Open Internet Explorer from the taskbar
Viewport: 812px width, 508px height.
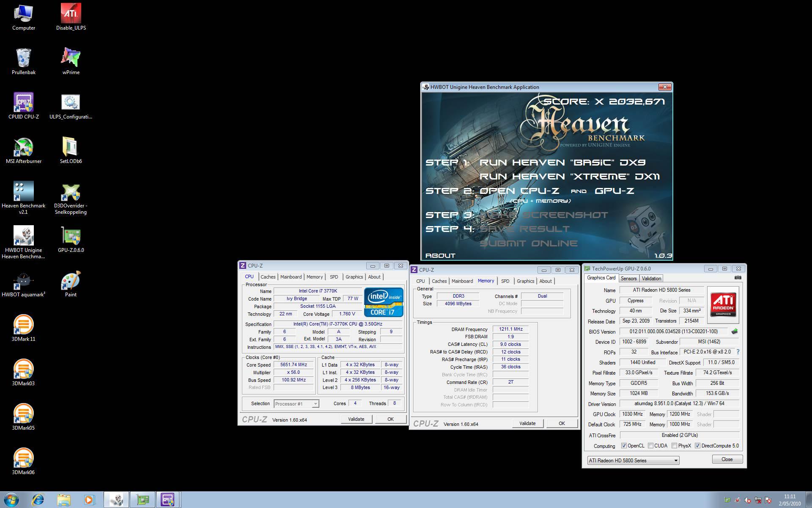point(38,500)
